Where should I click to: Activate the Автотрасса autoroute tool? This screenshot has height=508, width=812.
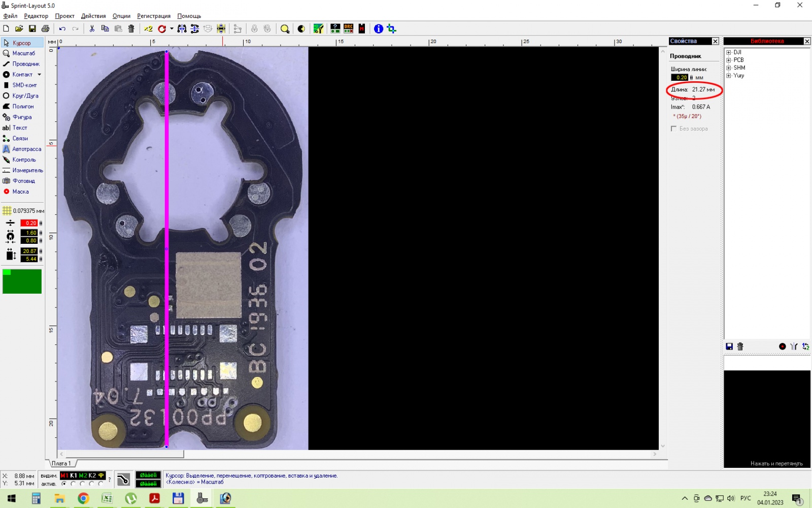coord(22,149)
